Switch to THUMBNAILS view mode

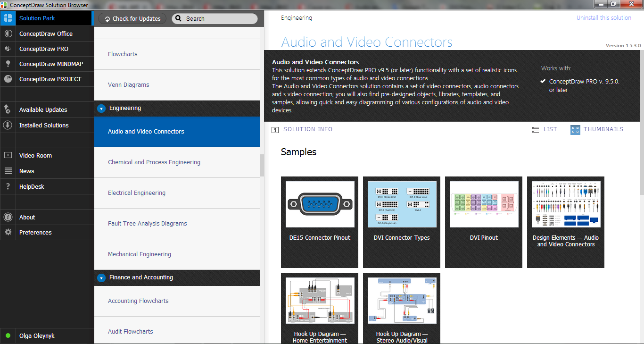597,129
